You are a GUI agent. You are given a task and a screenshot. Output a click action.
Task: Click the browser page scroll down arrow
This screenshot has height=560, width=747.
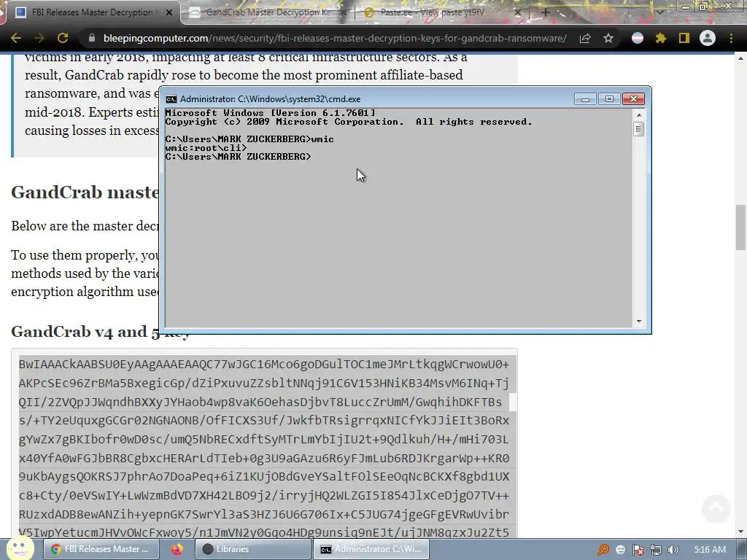(740, 532)
